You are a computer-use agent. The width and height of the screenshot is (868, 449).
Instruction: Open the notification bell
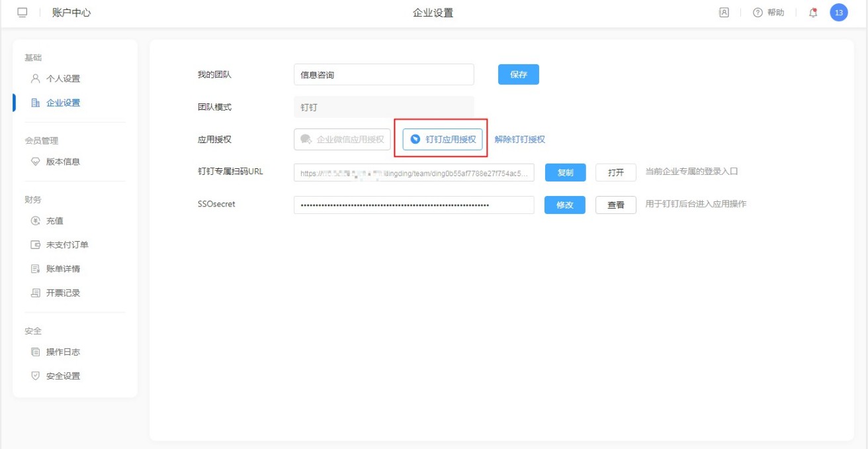click(813, 13)
